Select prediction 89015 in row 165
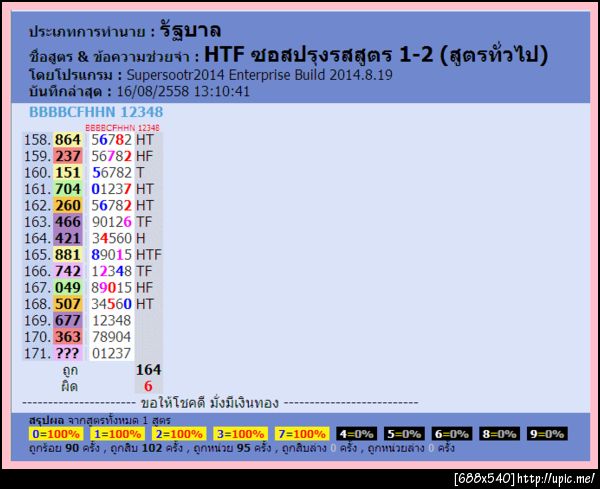This screenshot has height=489, width=600. [111, 255]
